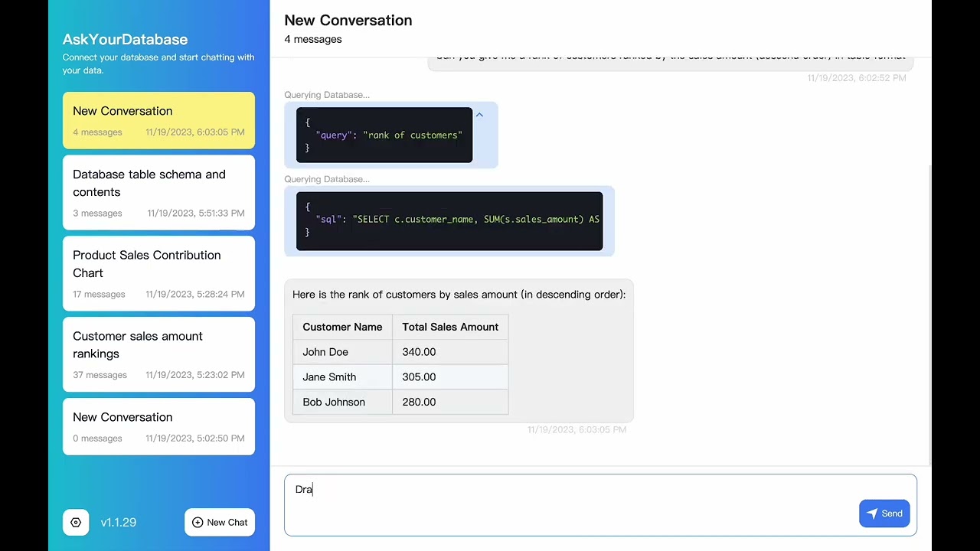Click the Customer Name column header
This screenshot has height=551, width=980.
click(x=342, y=327)
